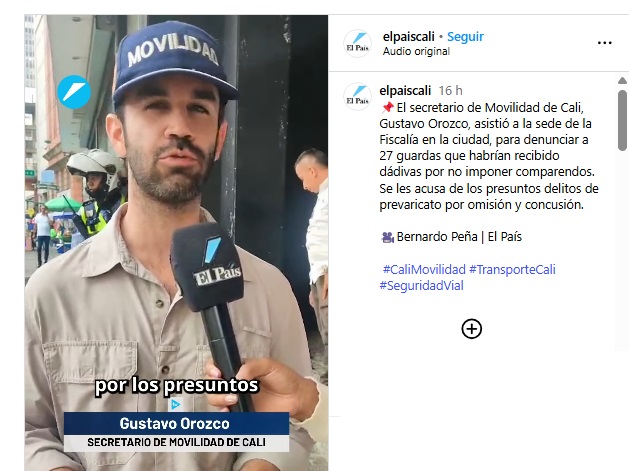Screen dimensions: 629x471
Task: Open the Audio original link
Action: [416, 51]
